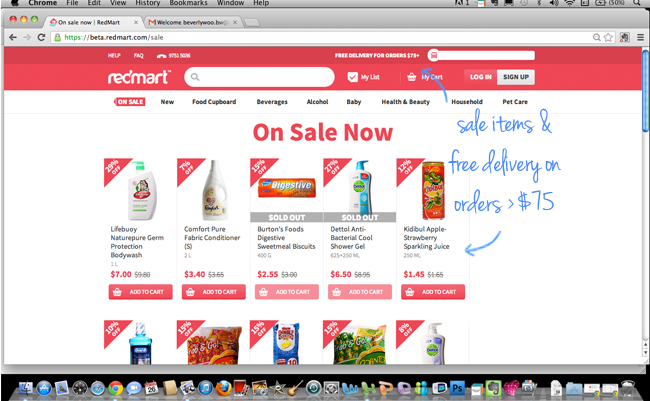Click the SIGN UP button
650x401 pixels.
[x=516, y=77]
